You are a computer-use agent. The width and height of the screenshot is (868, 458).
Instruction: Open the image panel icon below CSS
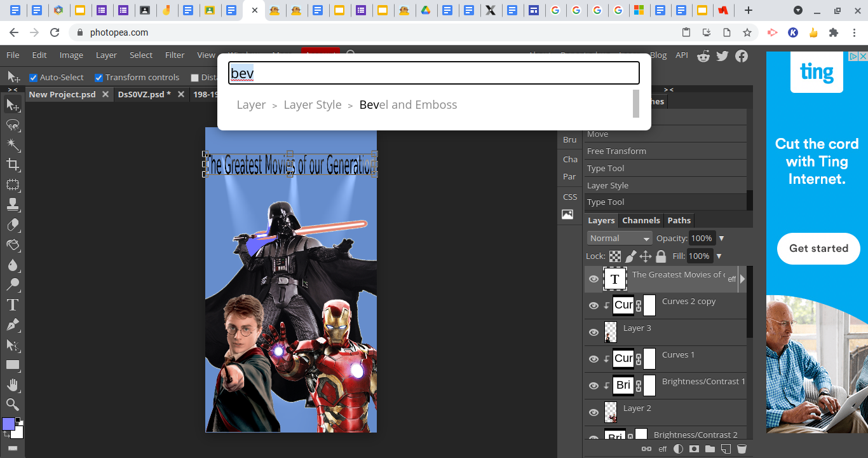(567, 214)
